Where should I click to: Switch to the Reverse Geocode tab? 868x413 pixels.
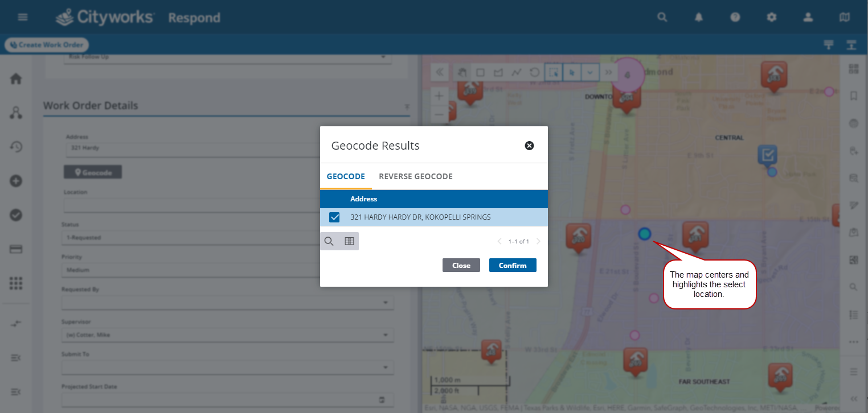[x=415, y=176]
